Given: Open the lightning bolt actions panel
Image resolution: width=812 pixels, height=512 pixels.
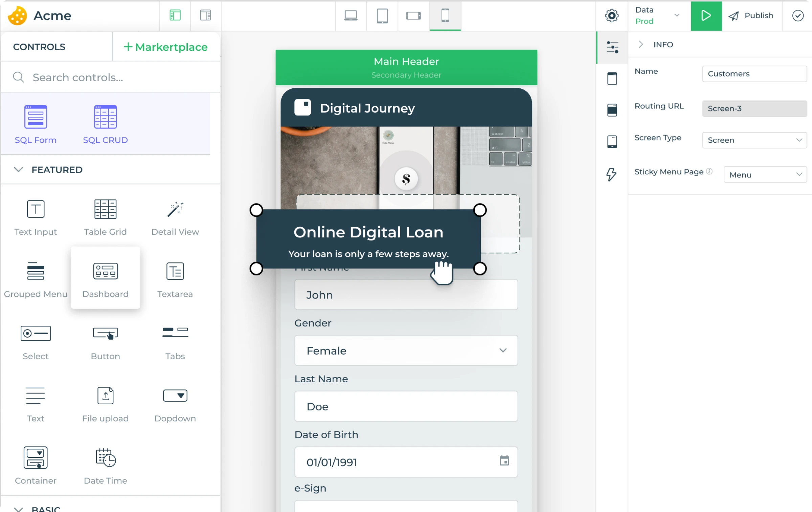Looking at the screenshot, I should [x=611, y=174].
